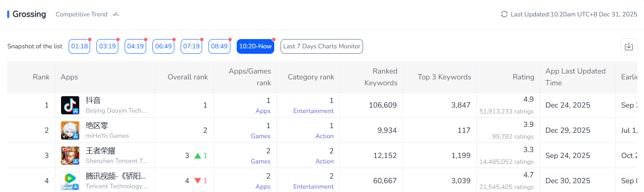Click the Apps rank link for 腾讯视频

[x=263, y=187]
